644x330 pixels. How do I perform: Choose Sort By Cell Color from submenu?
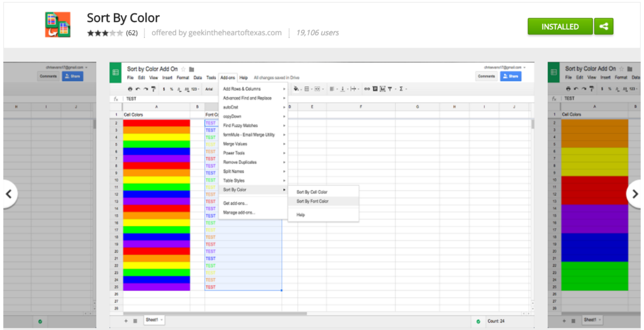312,191
